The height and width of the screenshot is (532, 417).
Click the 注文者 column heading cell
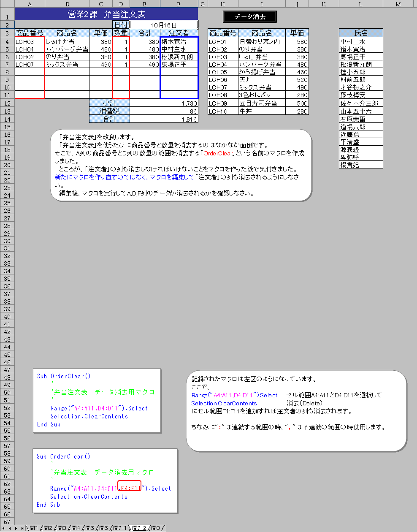click(179, 33)
